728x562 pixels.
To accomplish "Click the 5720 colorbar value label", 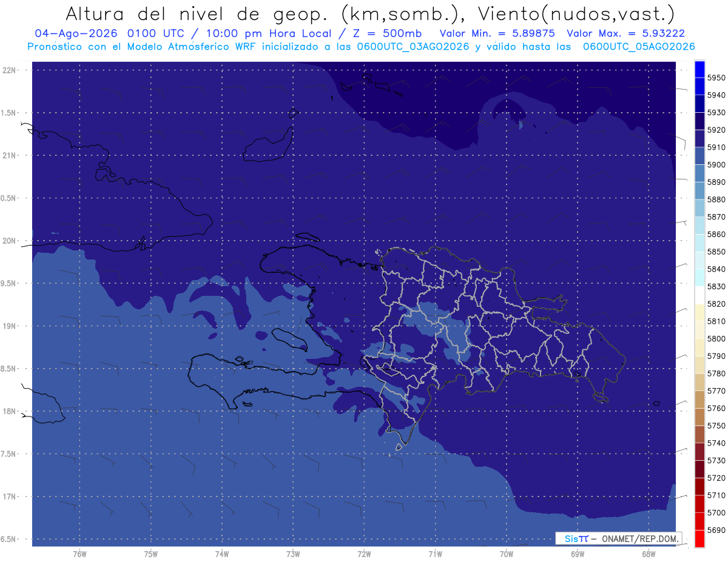I will click(716, 478).
